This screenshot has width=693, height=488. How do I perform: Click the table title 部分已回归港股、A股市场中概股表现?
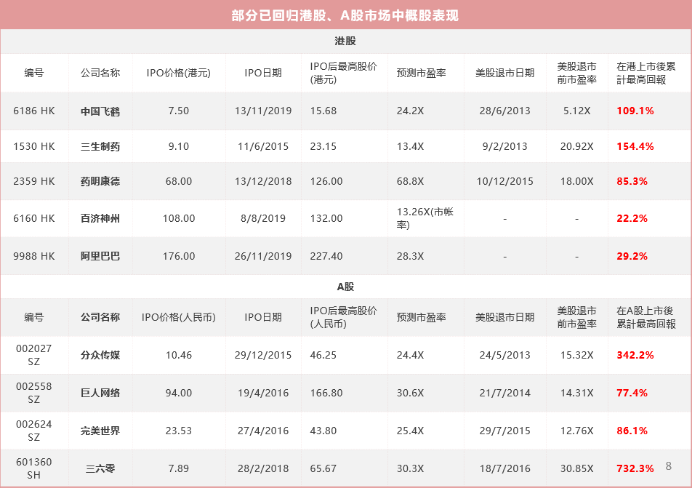click(x=345, y=15)
